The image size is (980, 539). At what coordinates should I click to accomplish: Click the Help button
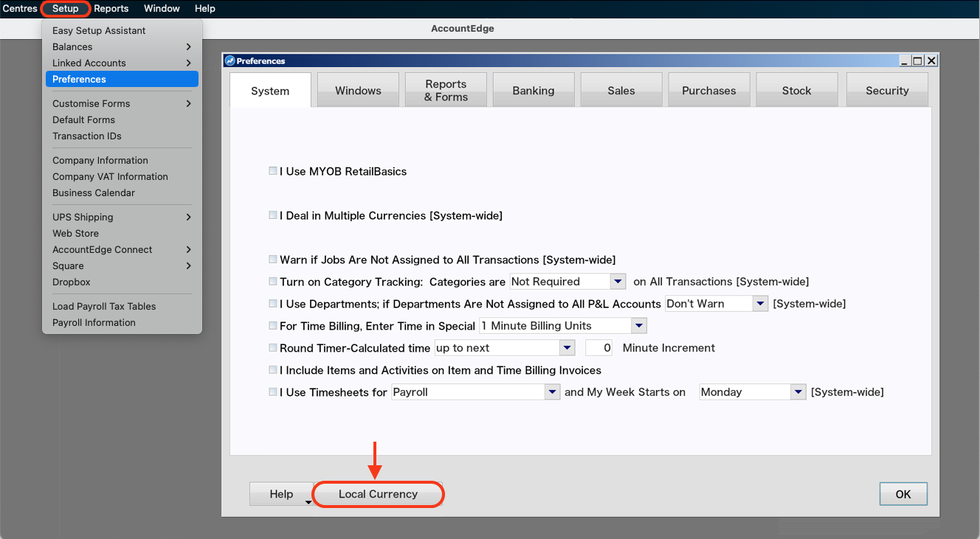pos(281,494)
